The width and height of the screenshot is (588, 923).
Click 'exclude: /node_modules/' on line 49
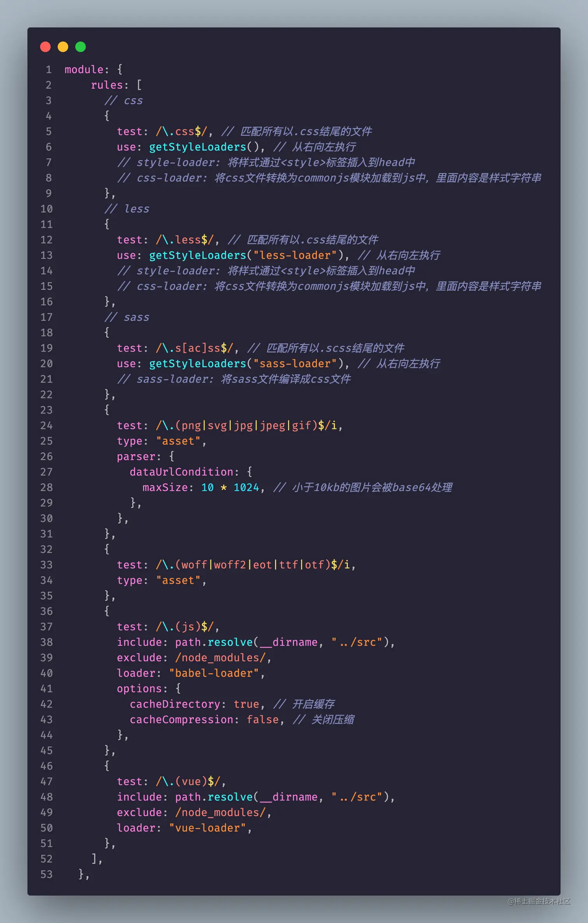[191, 813]
